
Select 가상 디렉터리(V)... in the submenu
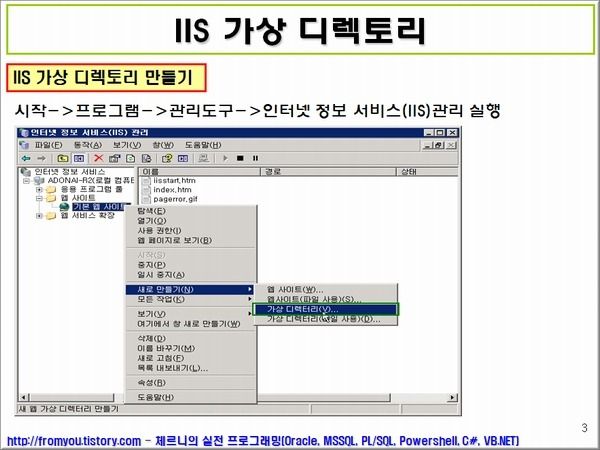click(x=326, y=309)
